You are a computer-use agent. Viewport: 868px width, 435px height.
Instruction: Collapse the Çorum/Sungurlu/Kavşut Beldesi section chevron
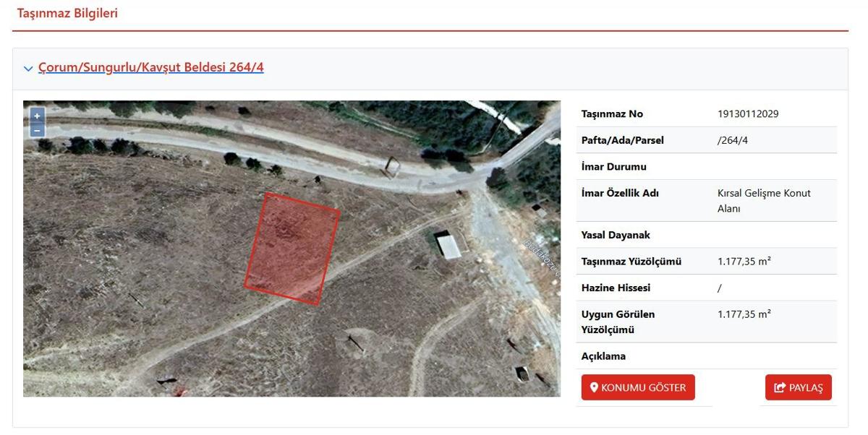pyautogui.click(x=28, y=69)
